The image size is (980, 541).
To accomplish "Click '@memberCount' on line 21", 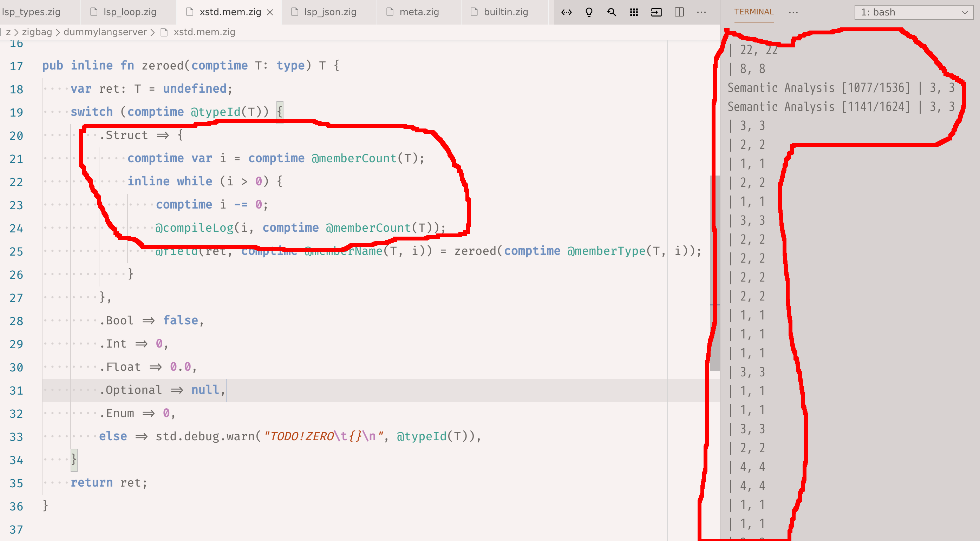I will 354,158.
